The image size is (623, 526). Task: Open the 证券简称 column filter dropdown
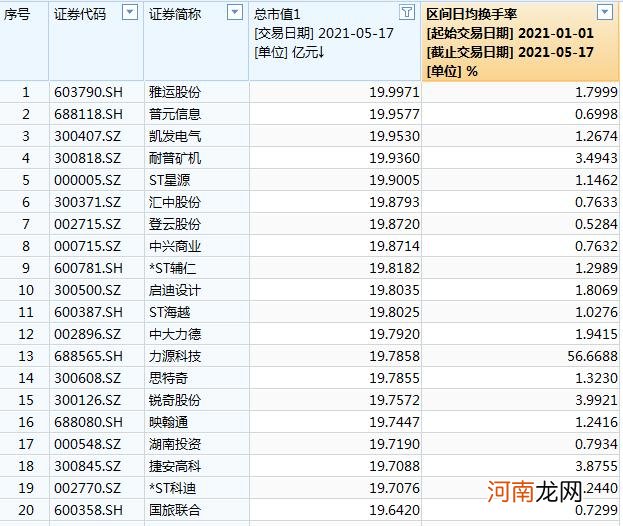coord(234,12)
